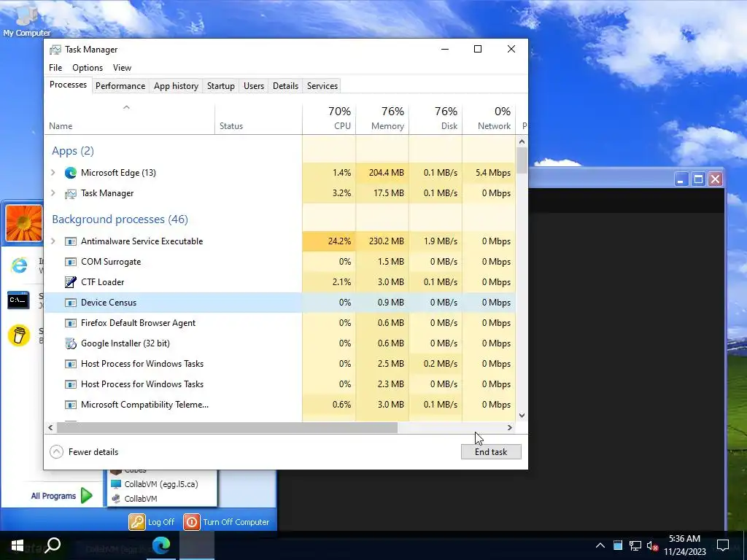Click the Microsoft Compatibility Telemetry icon
Viewport: 747px width, 560px height.
tap(71, 405)
